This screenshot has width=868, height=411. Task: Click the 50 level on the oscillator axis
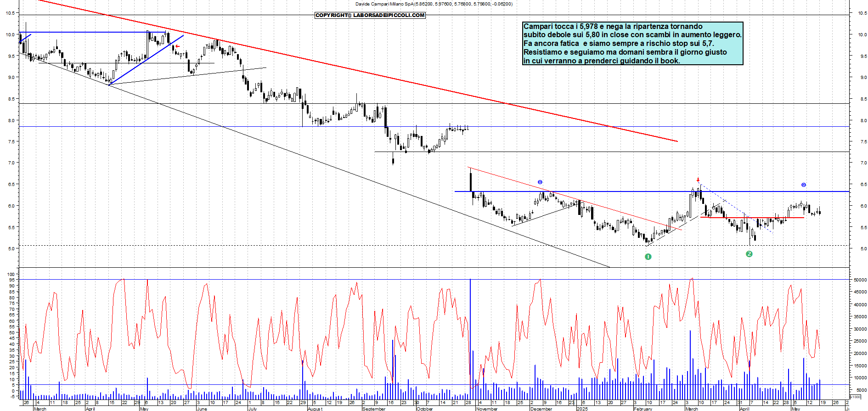point(12,332)
